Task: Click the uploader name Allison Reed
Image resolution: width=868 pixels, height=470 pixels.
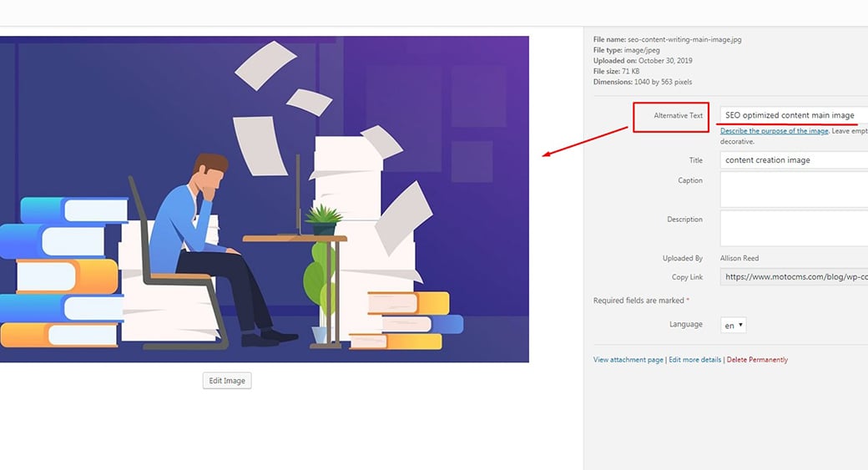Action: tap(739, 259)
